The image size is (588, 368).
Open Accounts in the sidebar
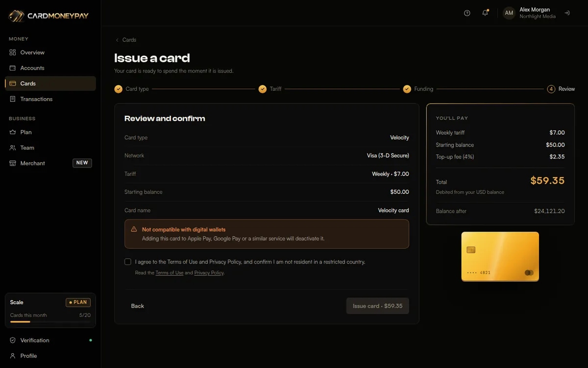tap(50, 68)
